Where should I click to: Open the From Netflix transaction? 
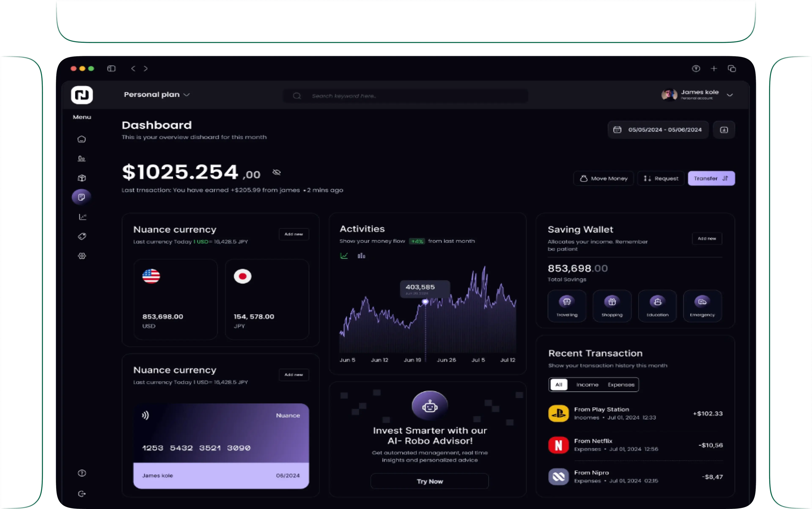point(635,445)
